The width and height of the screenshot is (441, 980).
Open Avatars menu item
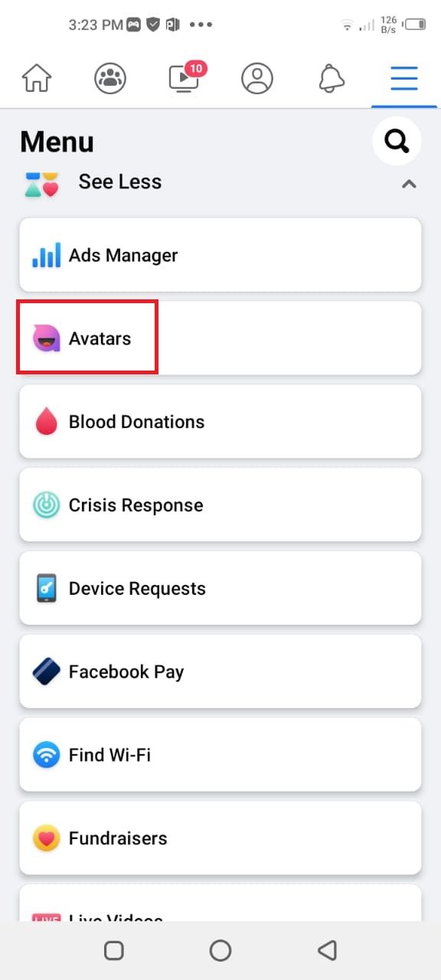[220, 338]
